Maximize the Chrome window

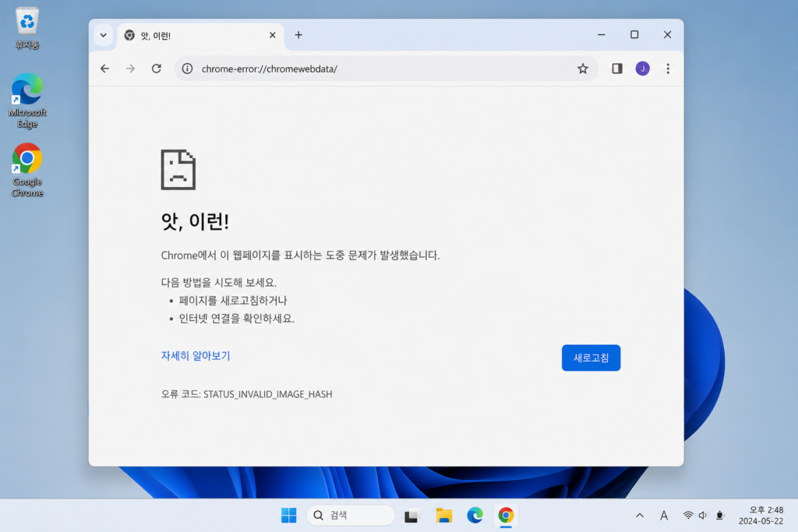pyautogui.click(x=634, y=34)
